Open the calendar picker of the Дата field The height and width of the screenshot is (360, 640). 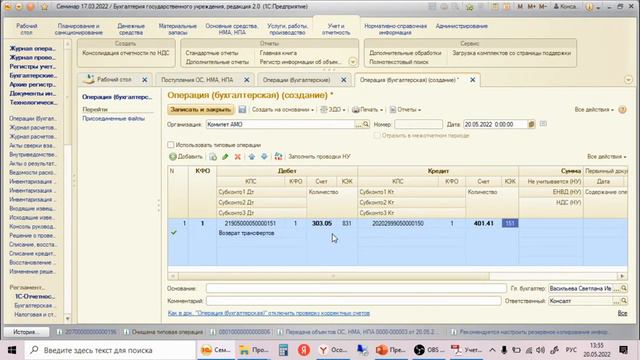click(531, 124)
